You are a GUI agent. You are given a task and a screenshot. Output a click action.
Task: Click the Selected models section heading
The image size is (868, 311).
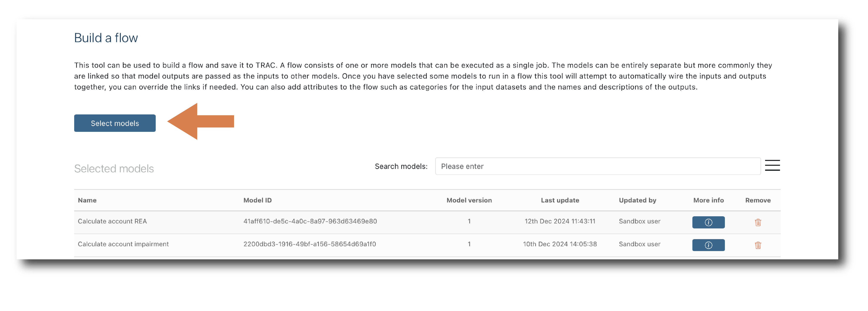(x=114, y=169)
